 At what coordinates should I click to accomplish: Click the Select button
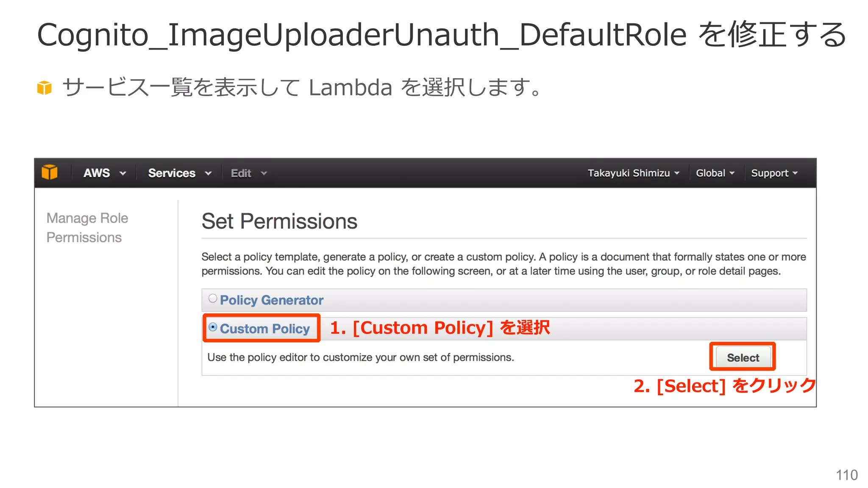(x=743, y=358)
